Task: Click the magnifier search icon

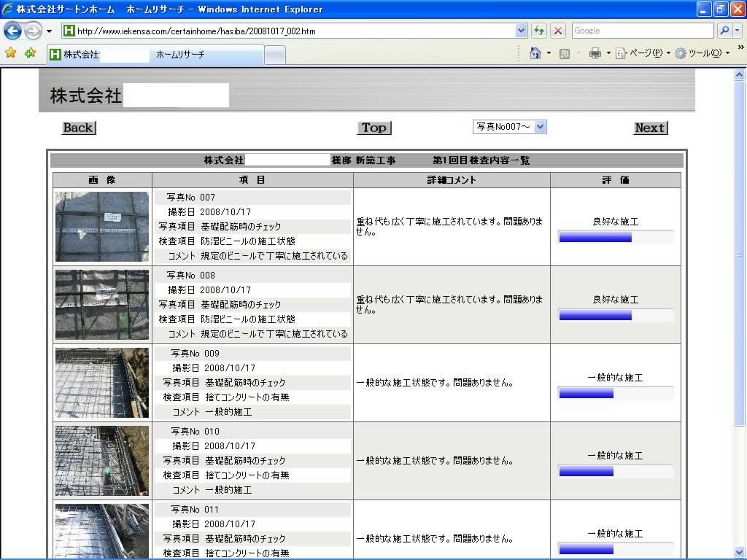Action: pyautogui.click(x=724, y=31)
